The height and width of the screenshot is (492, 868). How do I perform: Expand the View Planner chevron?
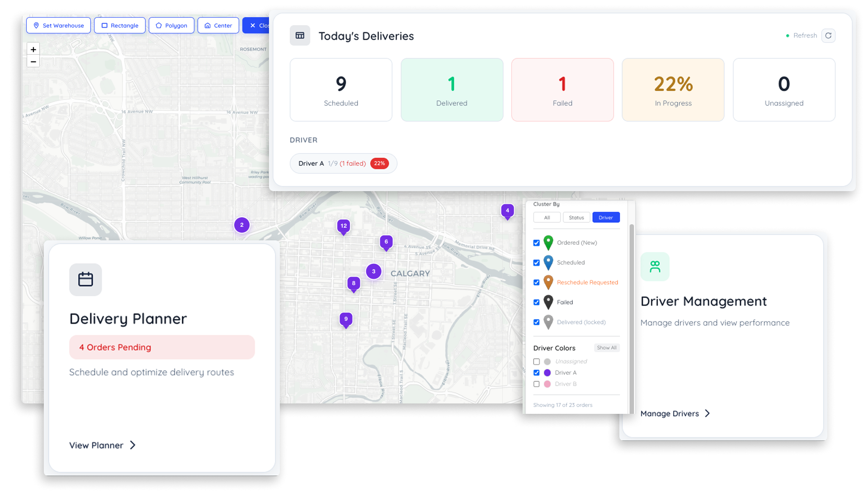[132, 445]
